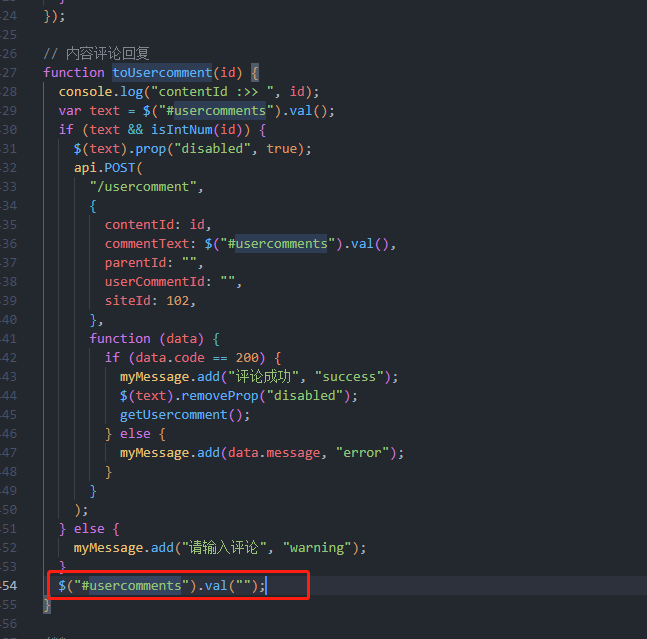This screenshot has width=647, height=639.
Task: Click "warning" string on line 52
Action: [x=317, y=547]
